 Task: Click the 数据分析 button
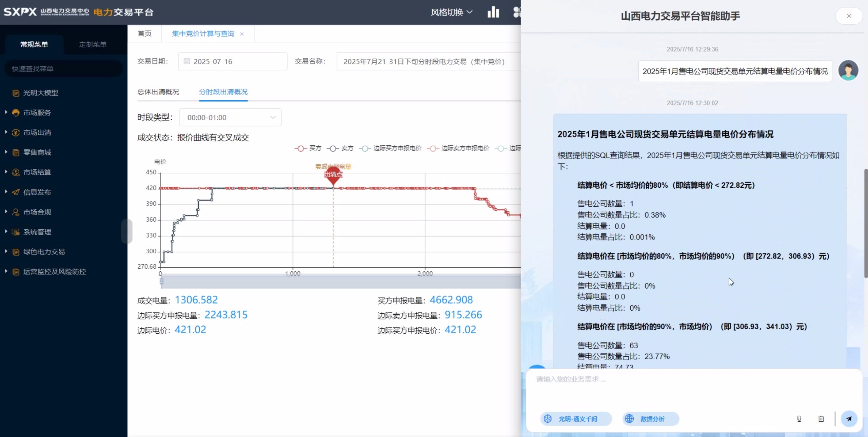click(x=651, y=419)
